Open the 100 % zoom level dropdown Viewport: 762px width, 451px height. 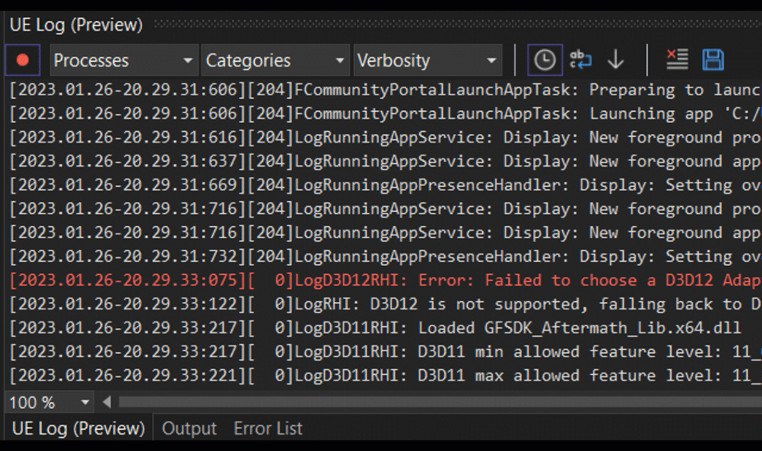(84, 402)
